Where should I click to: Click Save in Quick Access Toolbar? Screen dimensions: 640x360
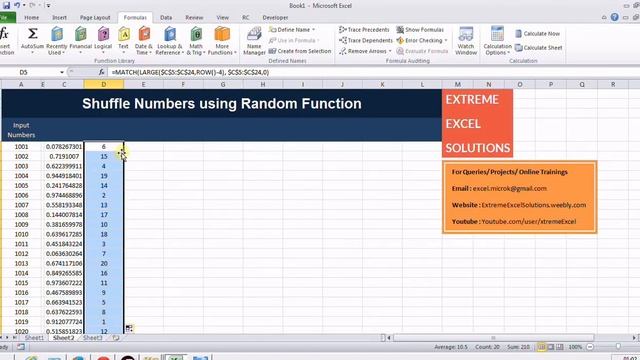pyautogui.click(x=7, y=5)
